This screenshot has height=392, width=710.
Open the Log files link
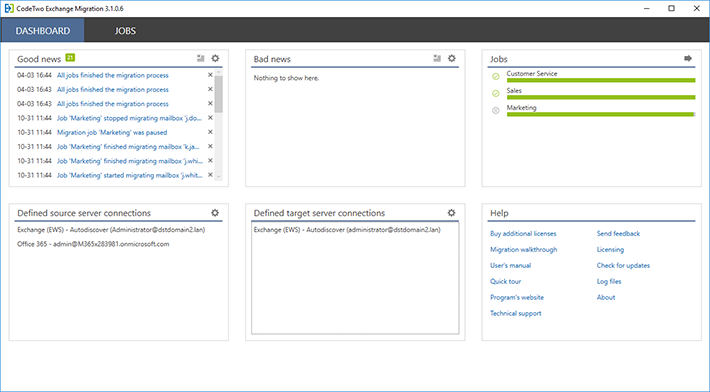click(609, 282)
